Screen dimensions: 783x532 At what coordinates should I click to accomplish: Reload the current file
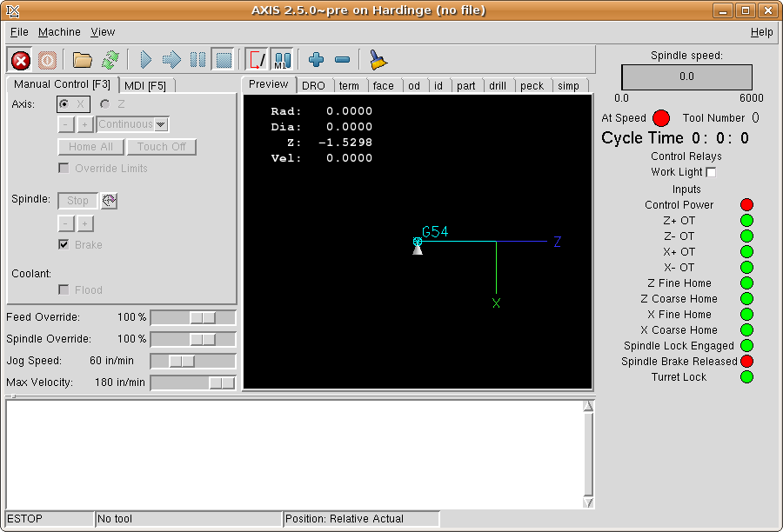coord(110,60)
